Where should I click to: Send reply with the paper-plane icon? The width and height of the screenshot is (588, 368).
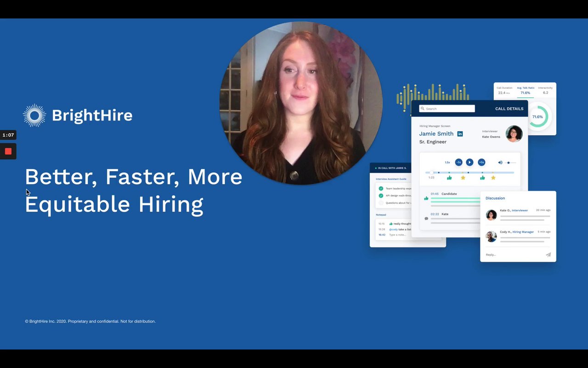pyautogui.click(x=548, y=254)
